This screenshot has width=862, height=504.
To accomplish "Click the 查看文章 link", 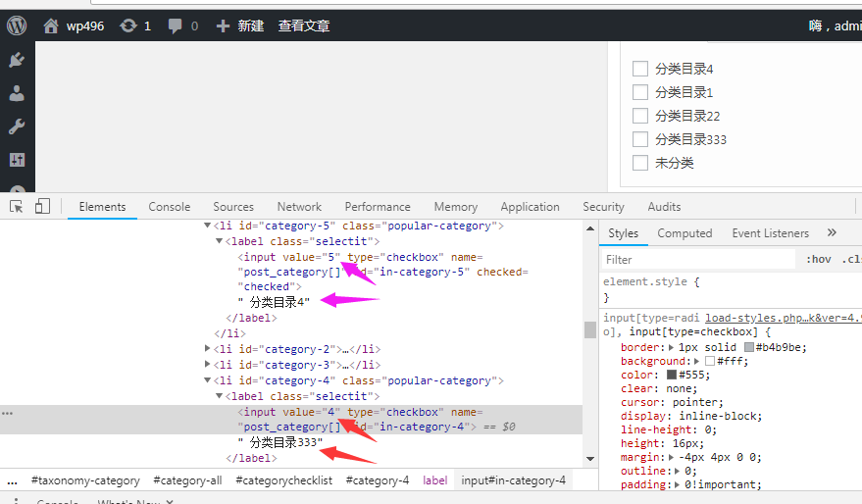I will pyautogui.click(x=304, y=25).
